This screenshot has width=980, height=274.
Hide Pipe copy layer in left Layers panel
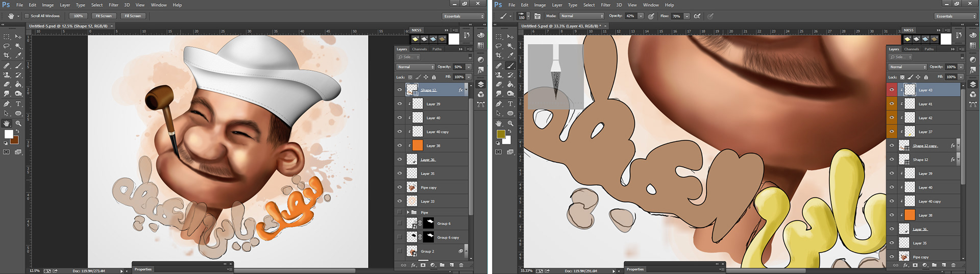tap(400, 187)
